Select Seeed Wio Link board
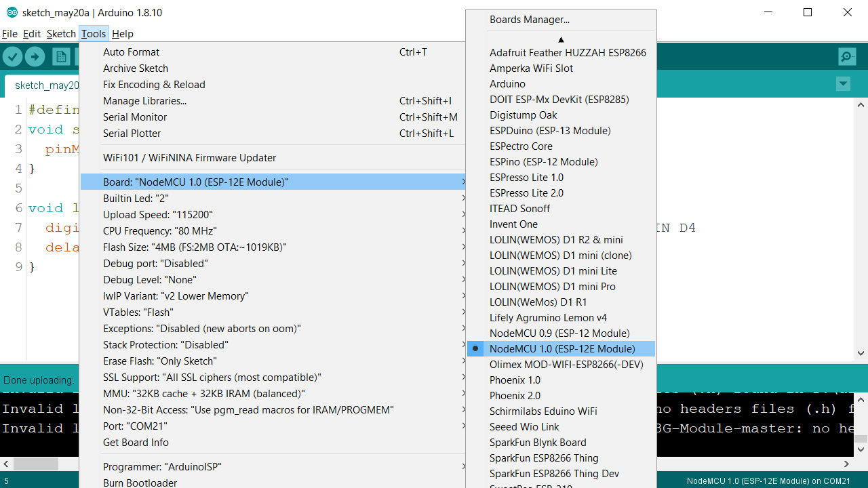 (x=561, y=427)
